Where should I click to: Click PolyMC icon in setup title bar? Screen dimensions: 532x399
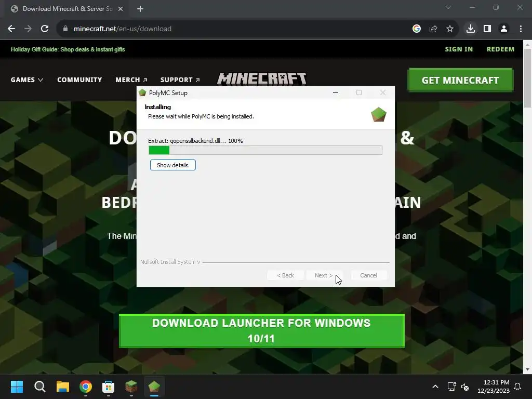(x=142, y=92)
